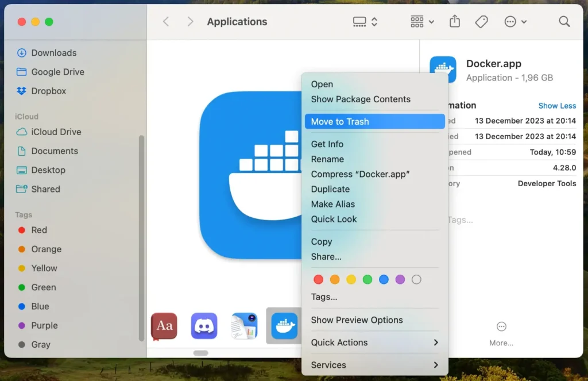Choose Show Package Contents from the menu
588x381 pixels.
click(x=361, y=99)
